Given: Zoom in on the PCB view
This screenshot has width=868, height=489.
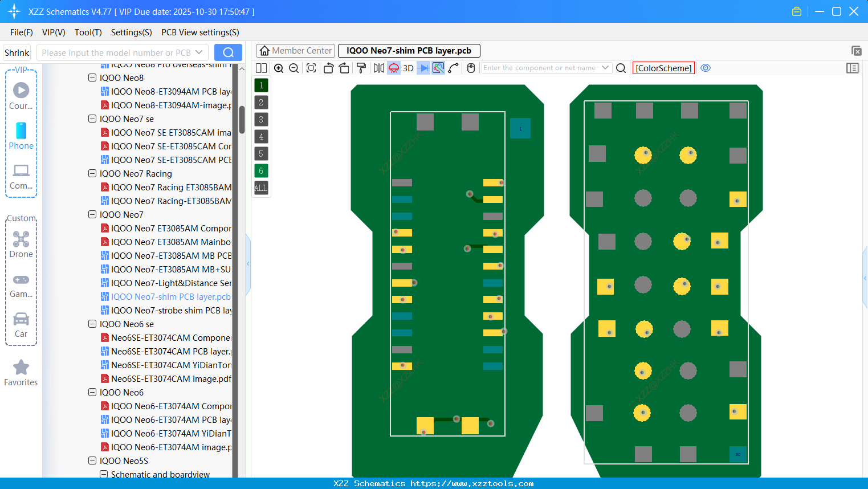Looking at the screenshot, I should point(279,68).
